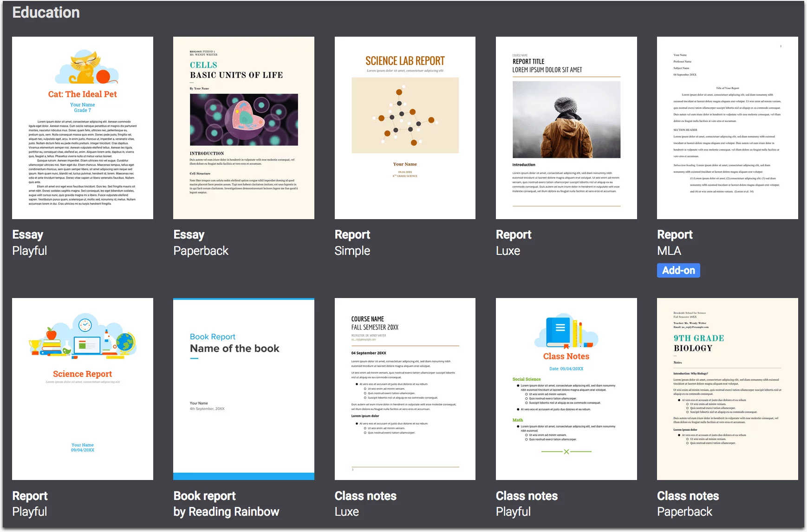Open the Essay Playful cat template thumbnail
This screenshot has height=532, width=807.
(x=83, y=128)
